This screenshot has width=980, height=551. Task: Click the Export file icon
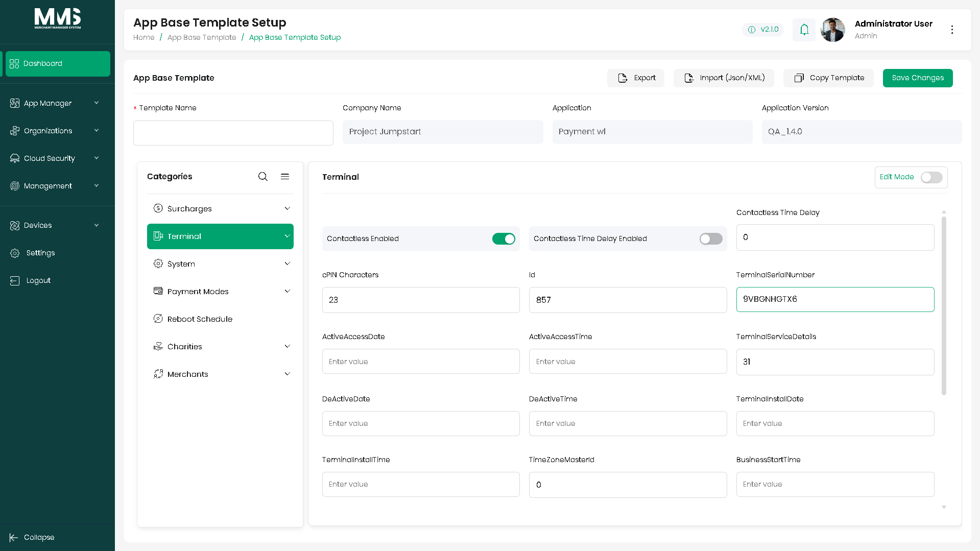623,78
